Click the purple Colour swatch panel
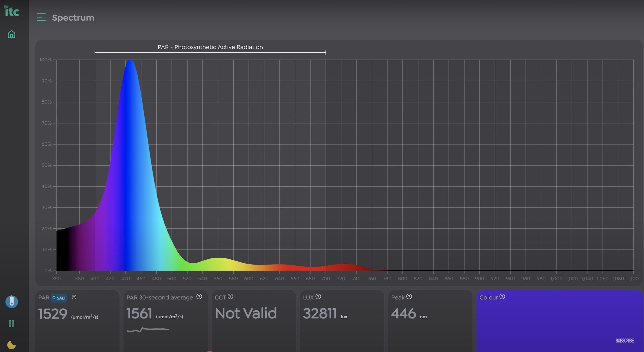The image size is (644, 352). pos(560,321)
